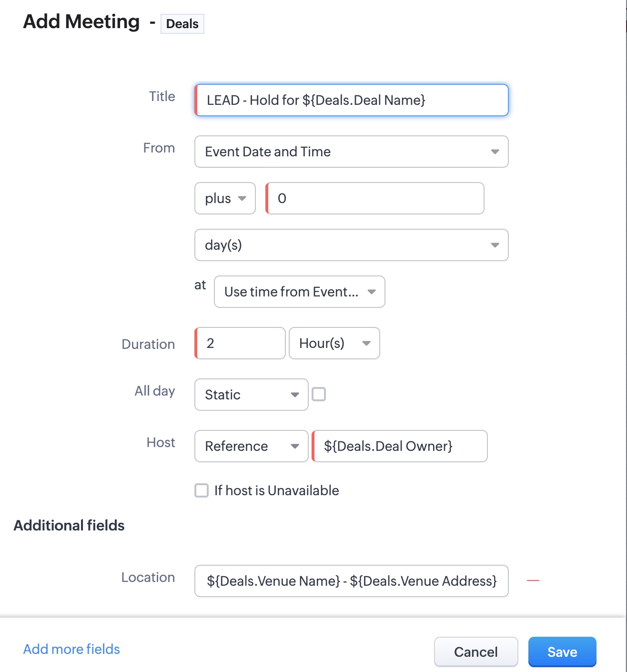Open the Reference host type dropdown
627x672 pixels.
coord(251,446)
